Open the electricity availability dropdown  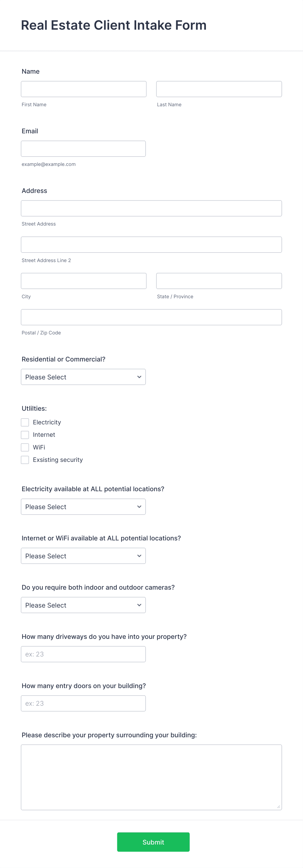point(83,507)
